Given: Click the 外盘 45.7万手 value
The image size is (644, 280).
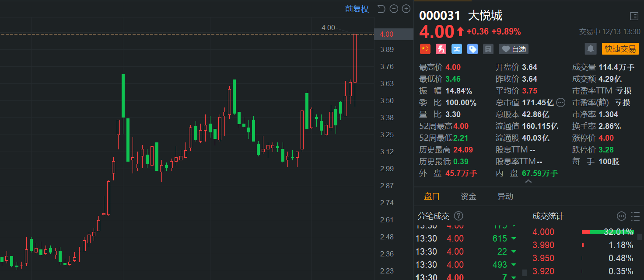Looking at the screenshot, I should [461, 173].
